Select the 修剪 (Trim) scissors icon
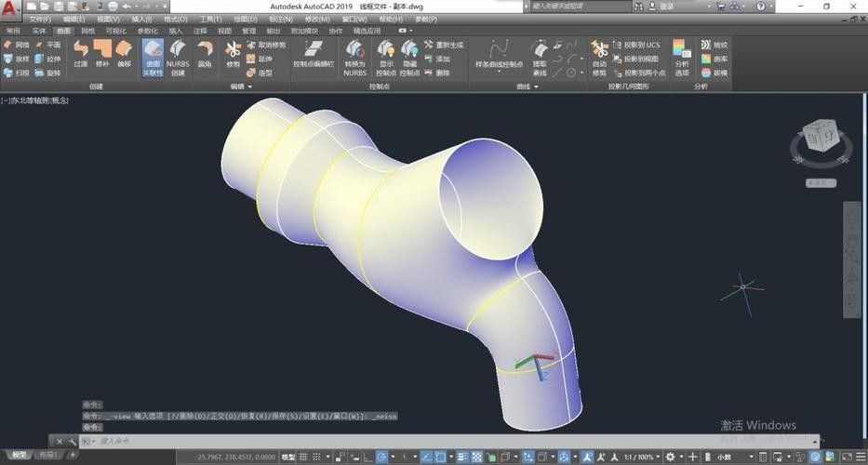 [233, 53]
